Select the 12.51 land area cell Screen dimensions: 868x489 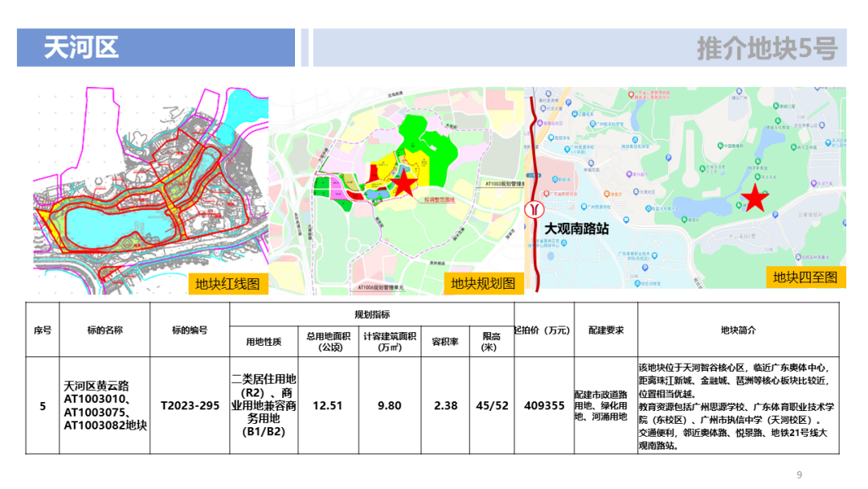327,406
